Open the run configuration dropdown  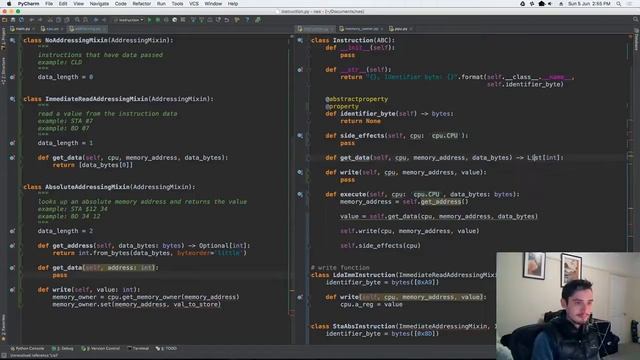(129, 20)
